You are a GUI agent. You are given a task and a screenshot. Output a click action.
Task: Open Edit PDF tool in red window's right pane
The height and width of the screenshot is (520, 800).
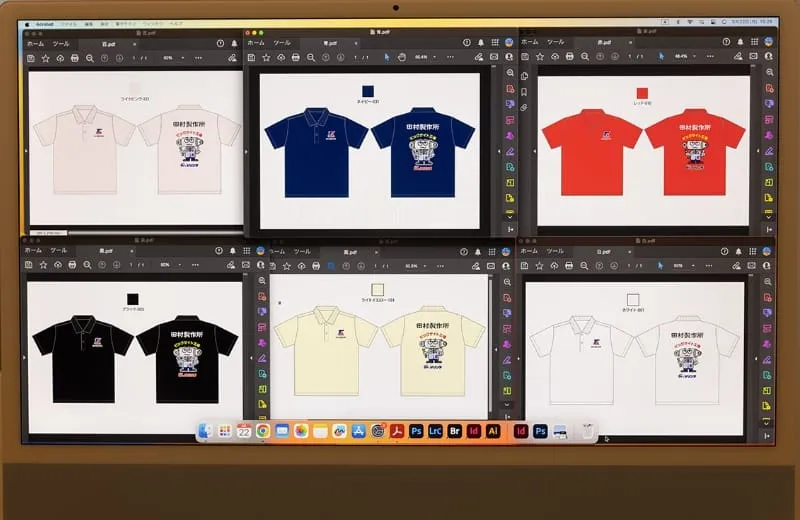[769, 119]
